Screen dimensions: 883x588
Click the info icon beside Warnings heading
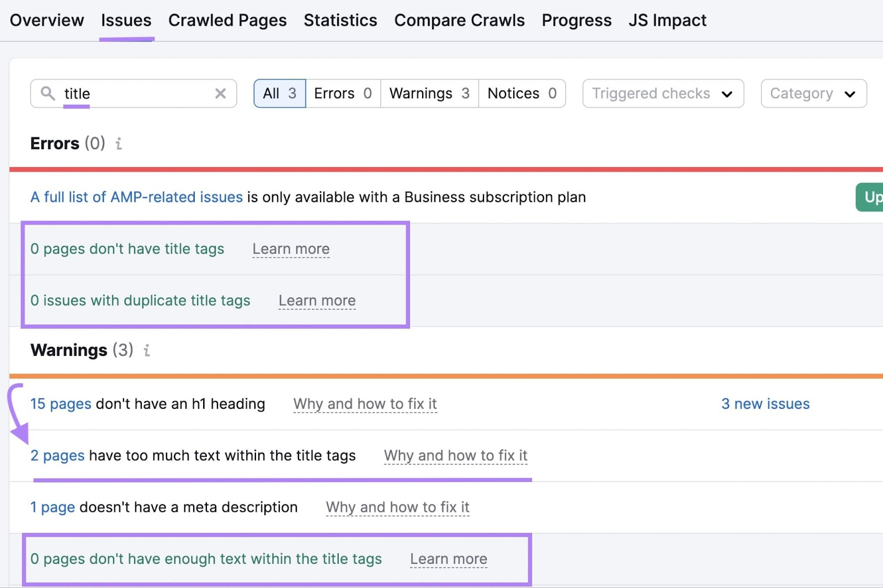(x=147, y=350)
